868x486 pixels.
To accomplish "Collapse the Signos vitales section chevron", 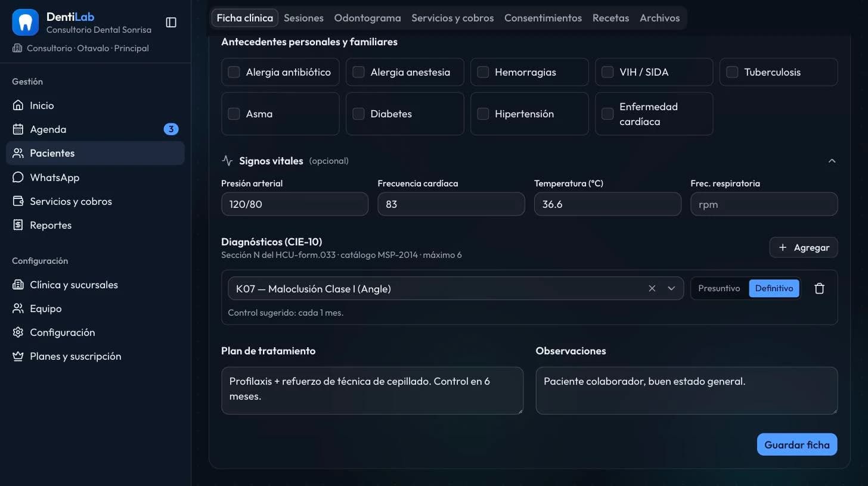I will pyautogui.click(x=832, y=161).
